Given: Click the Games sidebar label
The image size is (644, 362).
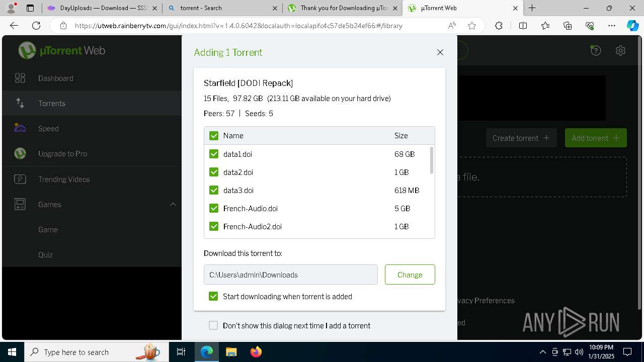Looking at the screenshot, I should (50, 204).
